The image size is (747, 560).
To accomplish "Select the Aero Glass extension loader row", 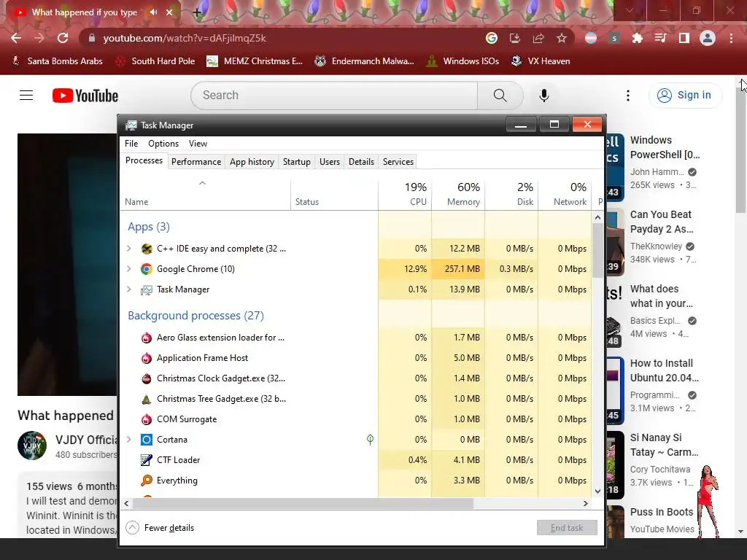I will click(x=356, y=338).
